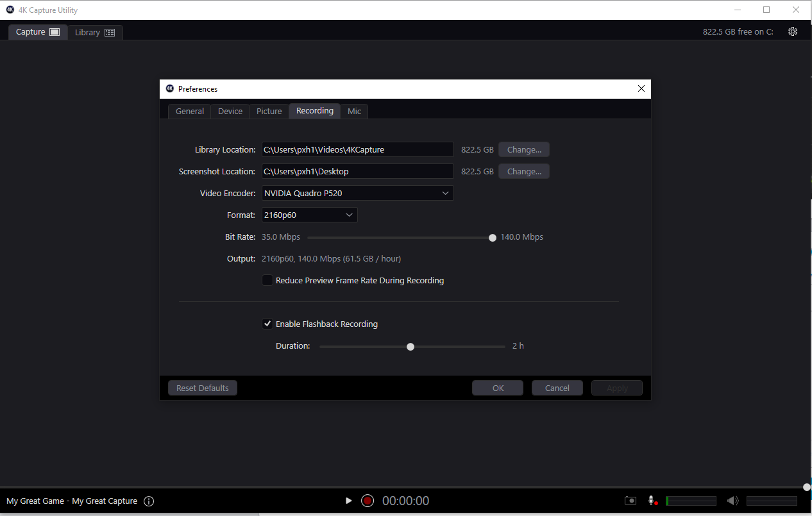The height and width of the screenshot is (516, 812).
Task: Expand the Format 2160p60 dropdown
Action: pos(309,215)
